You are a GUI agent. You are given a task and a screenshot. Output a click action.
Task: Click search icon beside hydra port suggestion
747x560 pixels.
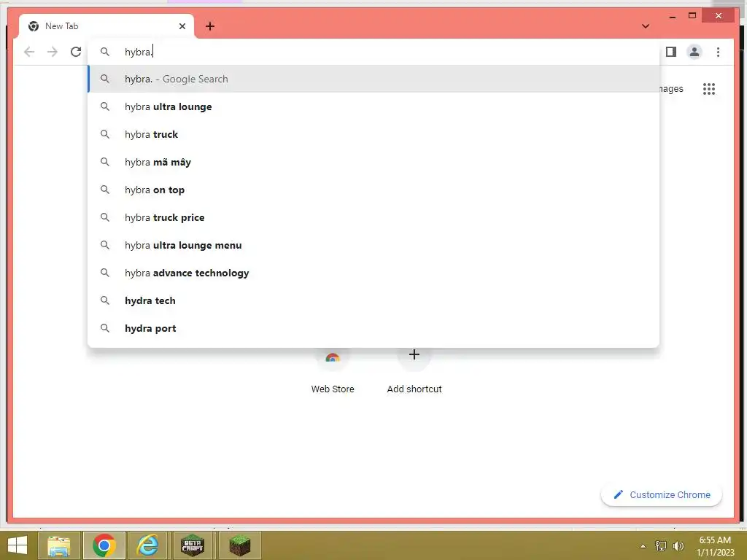pyautogui.click(x=105, y=328)
